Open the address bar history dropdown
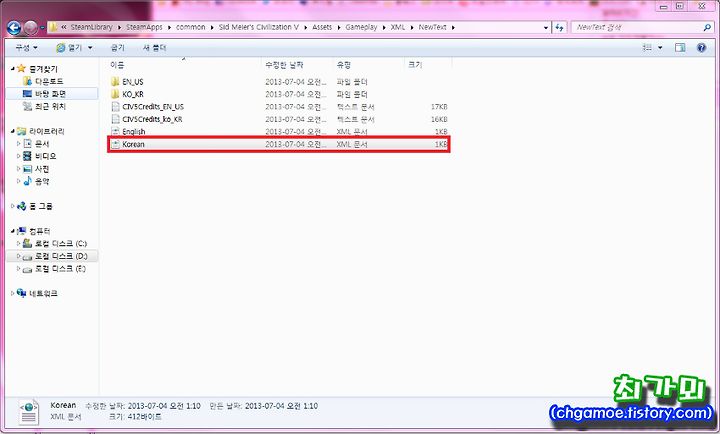Image resolution: width=720 pixels, height=434 pixels. point(546,28)
